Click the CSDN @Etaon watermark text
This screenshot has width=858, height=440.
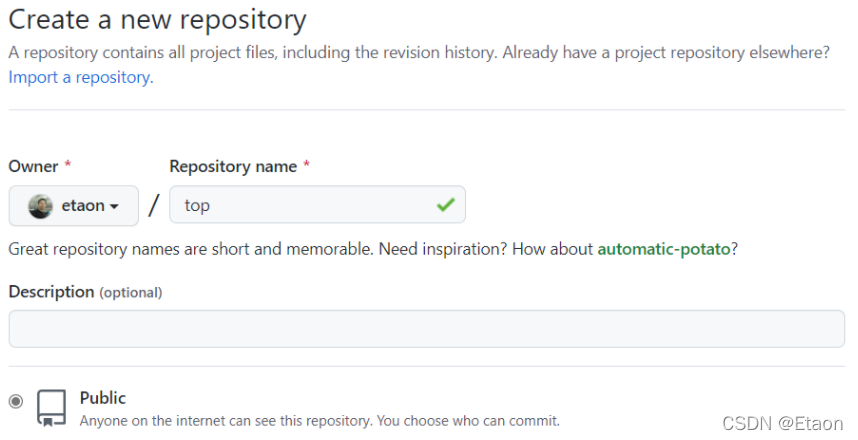pos(783,424)
